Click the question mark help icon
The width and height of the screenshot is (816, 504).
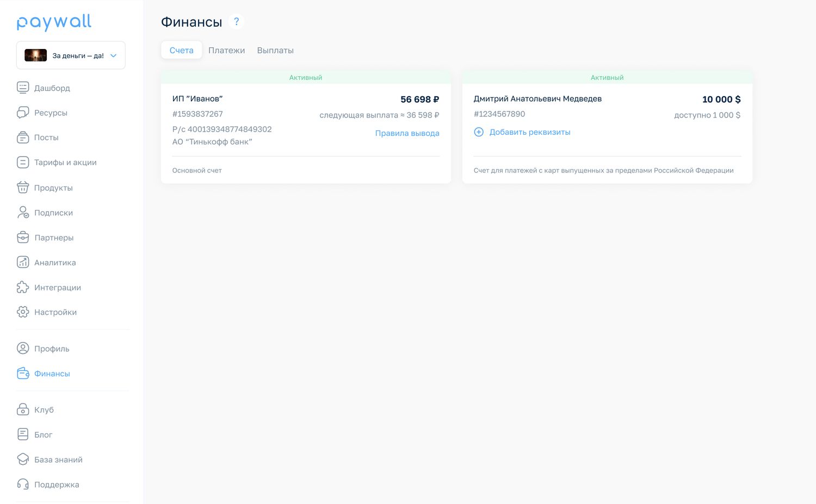tap(236, 22)
